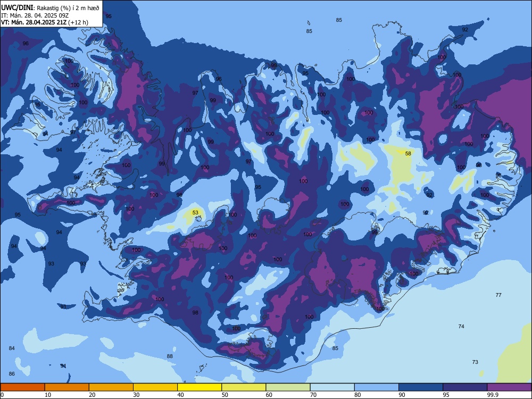Image resolution: width=532 pixels, height=399 pixels.
Task: Click the 'UWC/DINI' model title text
Action: coord(17,7)
